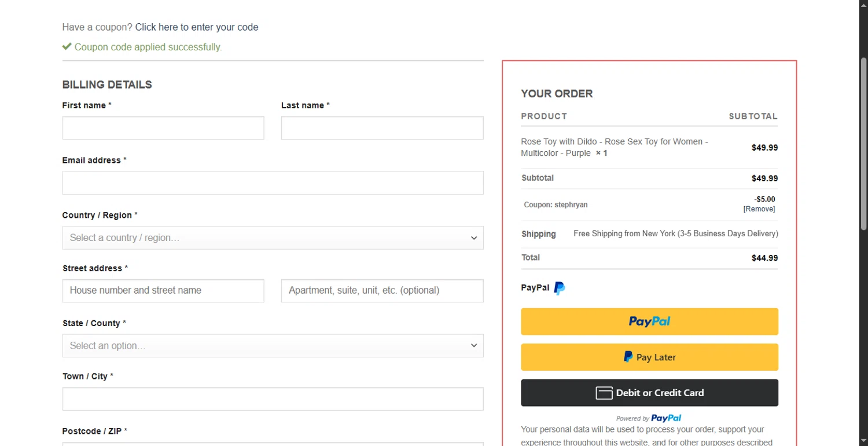
Task: Click into the Last name field
Action: (x=382, y=128)
